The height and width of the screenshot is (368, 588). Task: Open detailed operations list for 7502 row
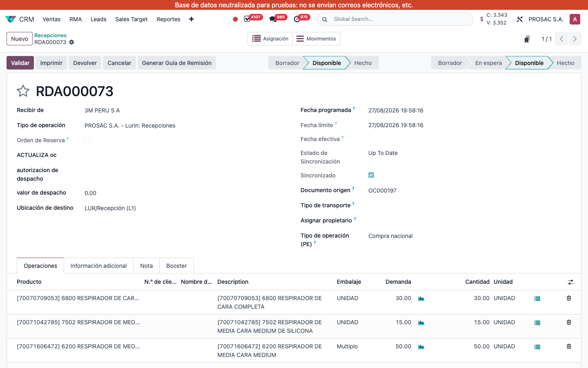[537, 323]
